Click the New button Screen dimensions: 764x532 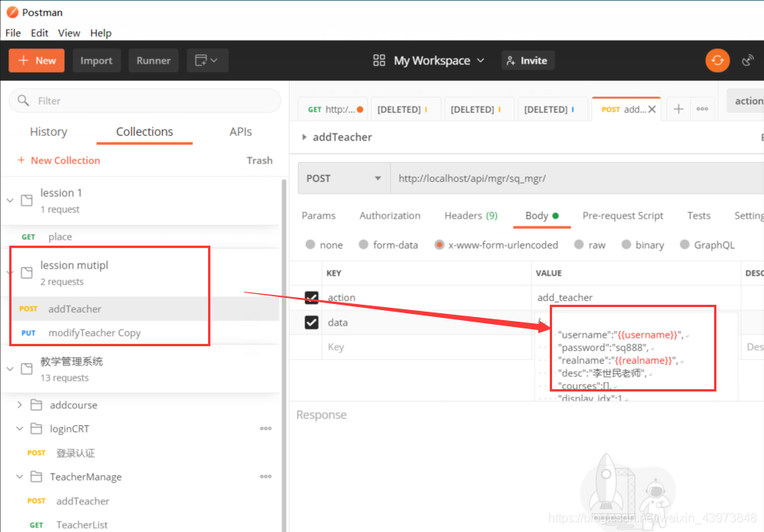(x=37, y=61)
